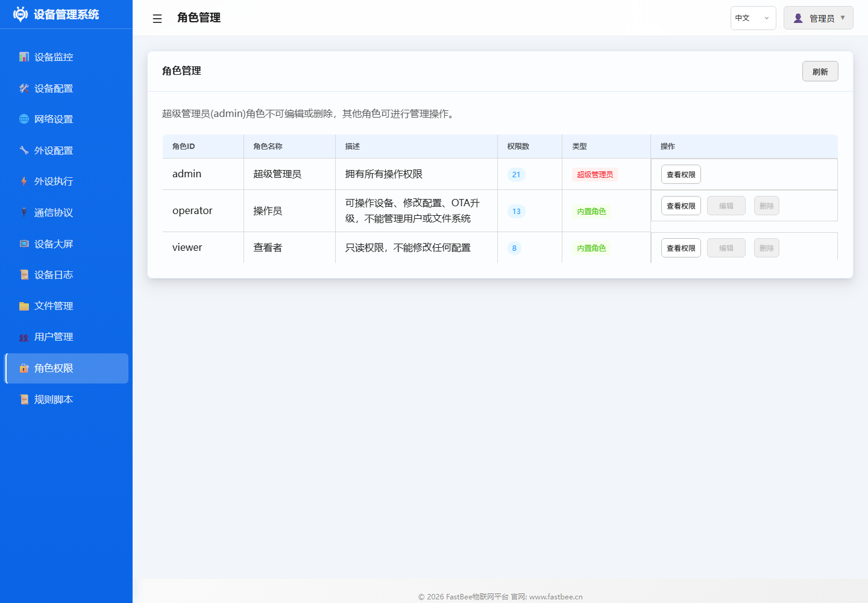868x603 pixels.
Task: Click the 角色名称 column header
Action: (x=289, y=146)
